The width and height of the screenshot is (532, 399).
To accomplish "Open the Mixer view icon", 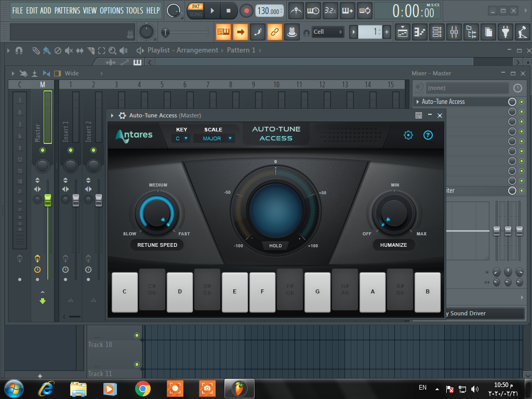I will (454, 32).
